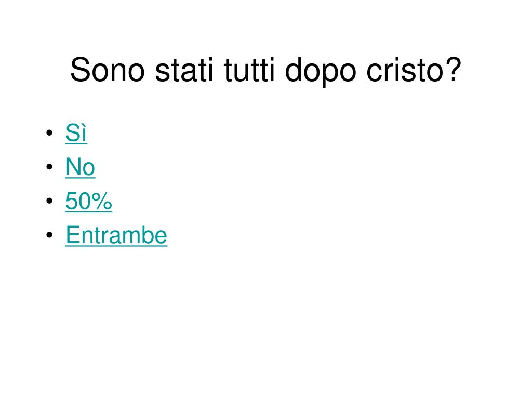Screen dimensions: 532x399
Task: Click the digits '50' in the third option
Action: point(78,201)
